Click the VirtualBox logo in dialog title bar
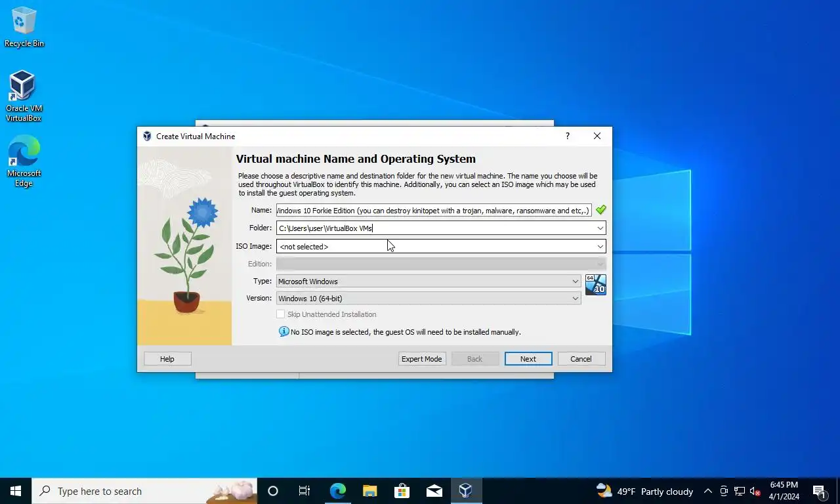 (x=147, y=136)
